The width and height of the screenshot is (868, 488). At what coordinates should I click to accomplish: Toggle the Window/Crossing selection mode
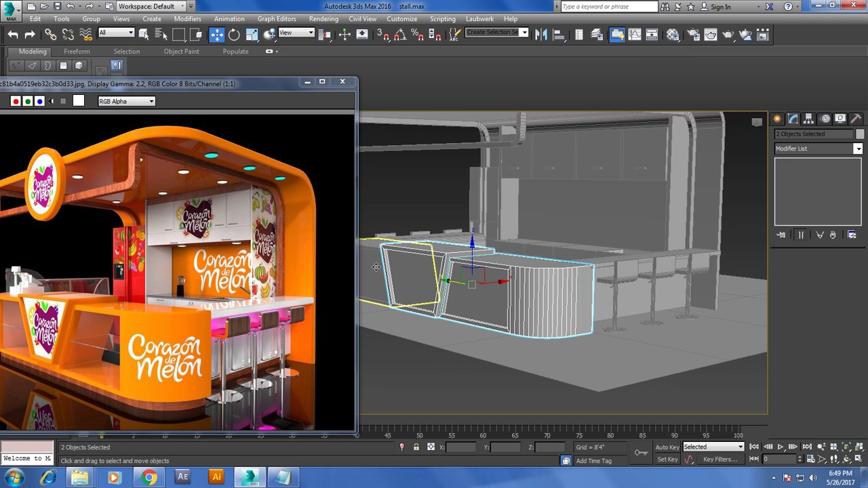point(196,34)
